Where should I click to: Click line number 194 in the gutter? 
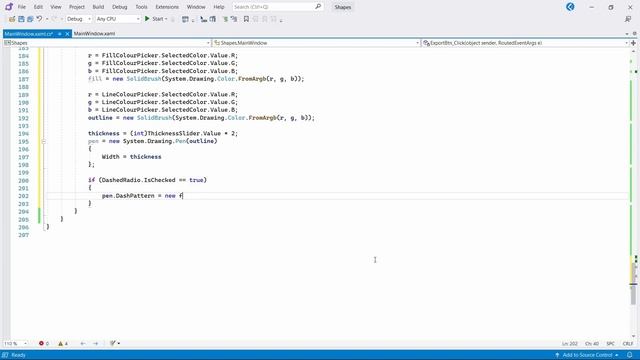24,133
